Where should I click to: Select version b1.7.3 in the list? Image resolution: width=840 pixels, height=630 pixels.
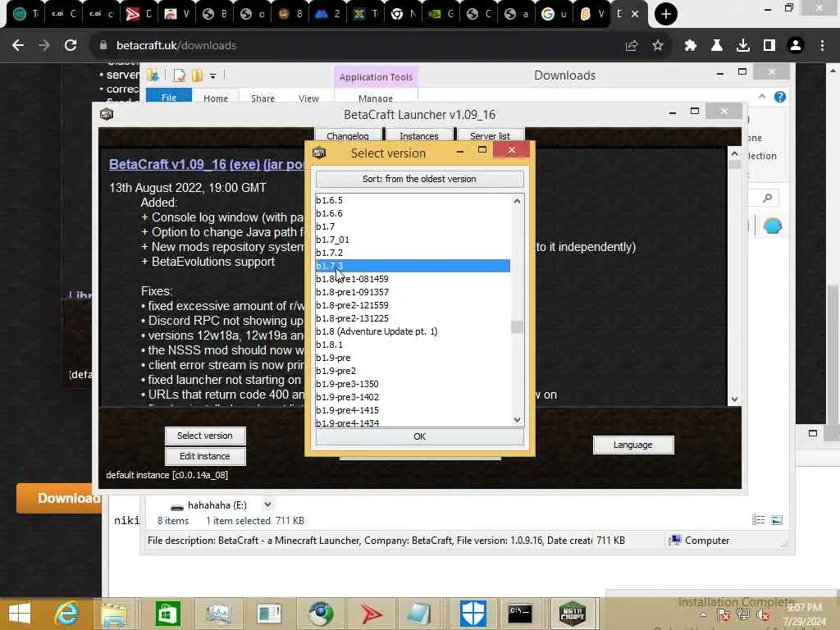(x=413, y=266)
